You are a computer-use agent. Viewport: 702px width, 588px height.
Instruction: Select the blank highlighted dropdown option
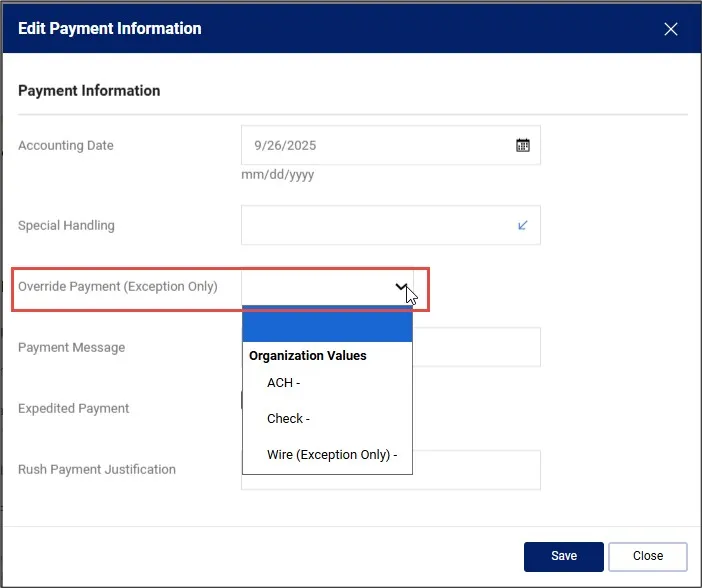(x=327, y=326)
